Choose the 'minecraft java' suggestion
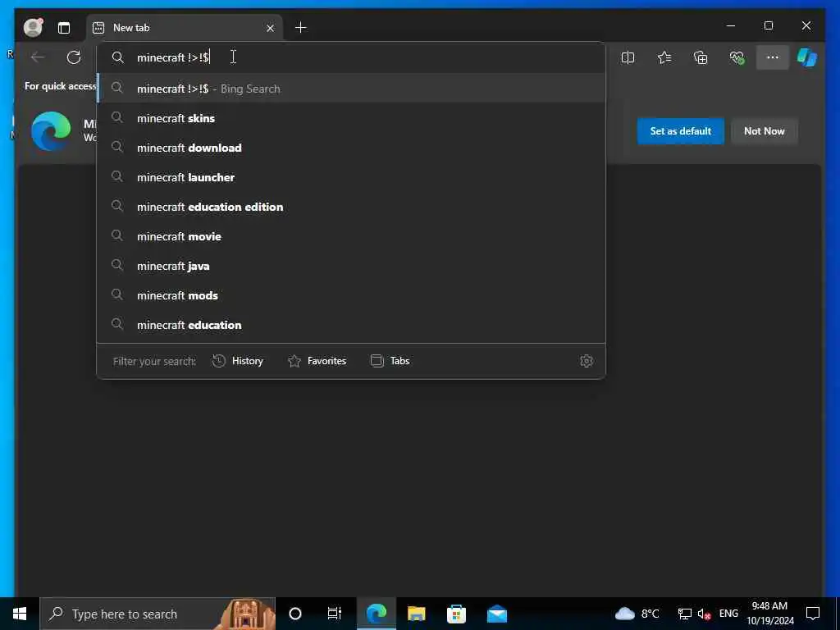This screenshot has height=630, width=840. click(x=351, y=266)
